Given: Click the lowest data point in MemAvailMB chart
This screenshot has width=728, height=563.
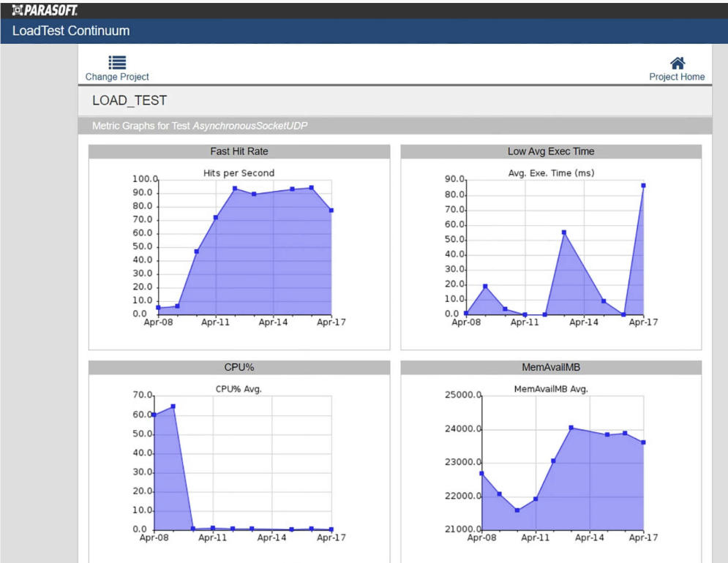Looking at the screenshot, I should (517, 510).
